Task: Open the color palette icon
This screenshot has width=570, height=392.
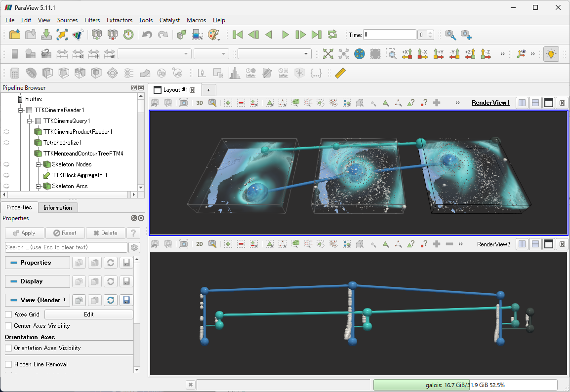Action: (213, 35)
